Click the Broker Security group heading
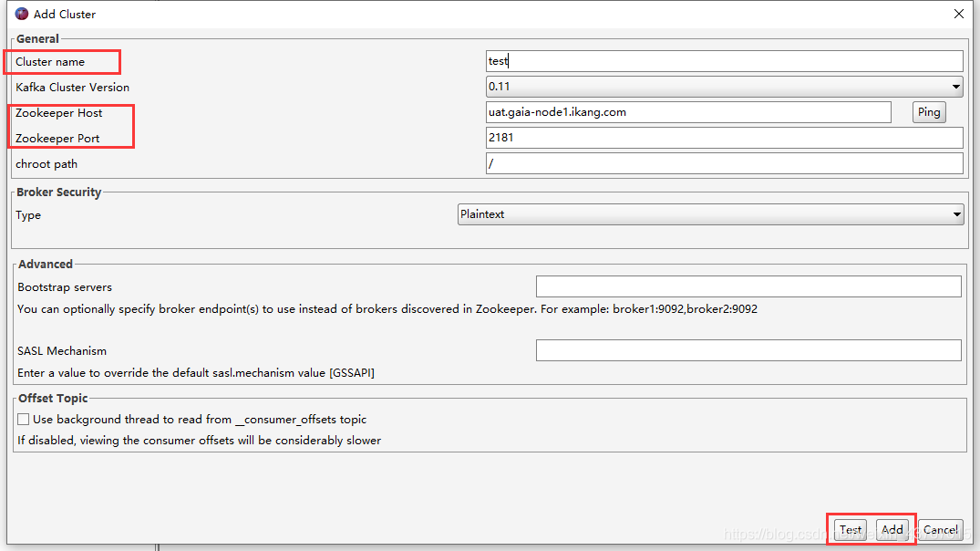 pos(58,192)
